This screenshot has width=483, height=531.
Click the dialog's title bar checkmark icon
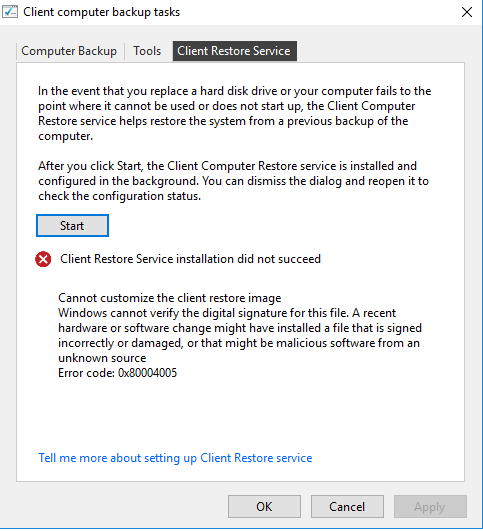[10, 12]
